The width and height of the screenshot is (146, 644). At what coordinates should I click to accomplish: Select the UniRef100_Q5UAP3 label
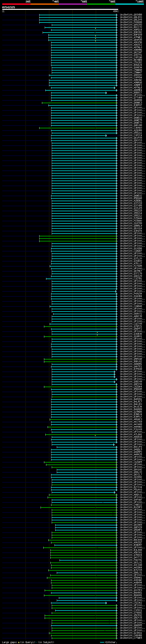[131, 530]
